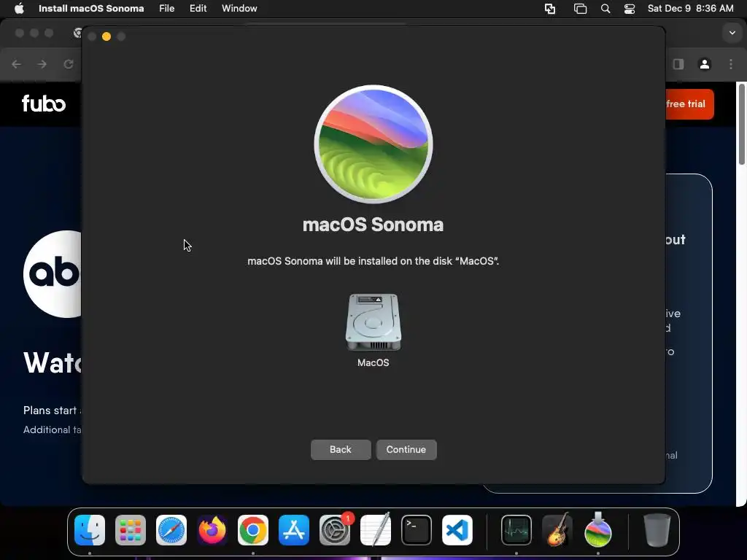Click the macOS Sonoma round logo image
The height and width of the screenshot is (560, 747).
click(373, 144)
